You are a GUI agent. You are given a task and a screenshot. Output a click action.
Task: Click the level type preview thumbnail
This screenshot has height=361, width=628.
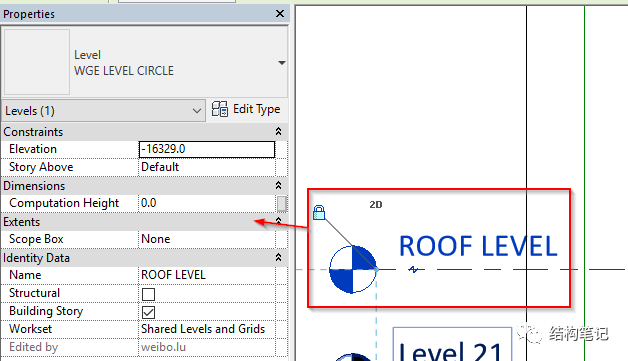tap(37, 62)
